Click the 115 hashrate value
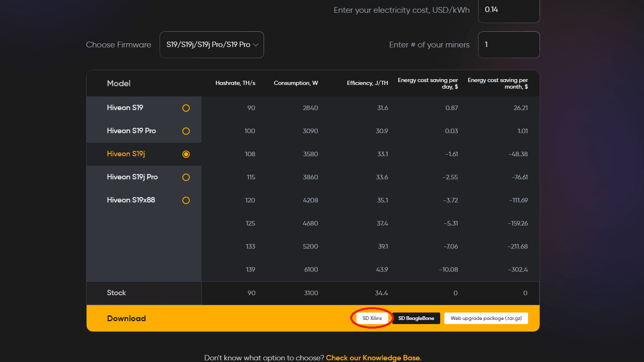This screenshot has height=362, width=644. click(251, 177)
